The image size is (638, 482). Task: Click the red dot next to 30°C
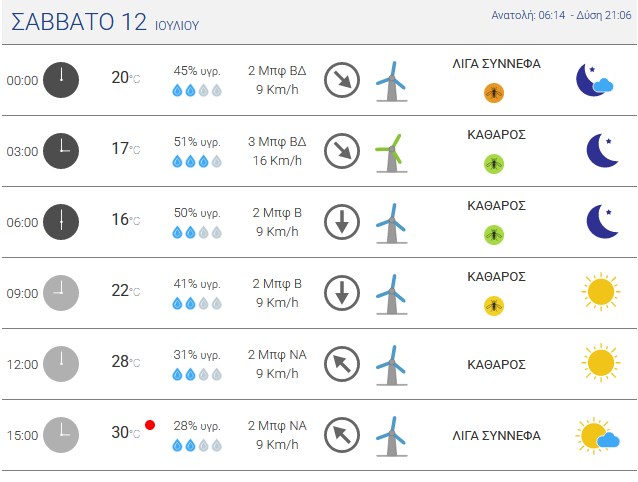point(150,425)
